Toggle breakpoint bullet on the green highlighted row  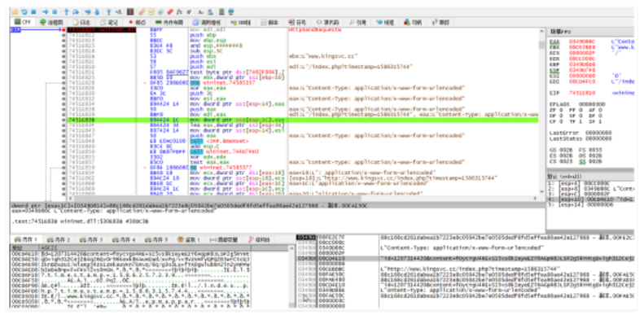click(64, 120)
